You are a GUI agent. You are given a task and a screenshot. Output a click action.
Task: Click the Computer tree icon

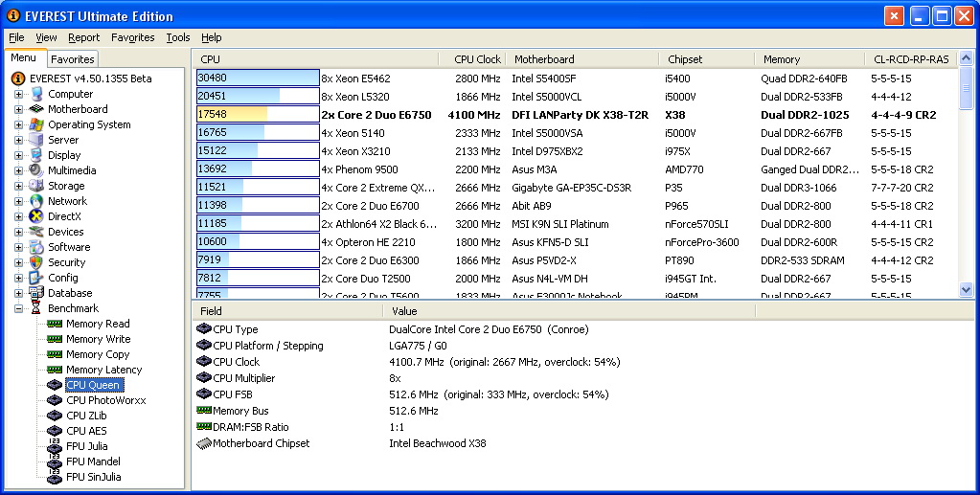[x=36, y=94]
